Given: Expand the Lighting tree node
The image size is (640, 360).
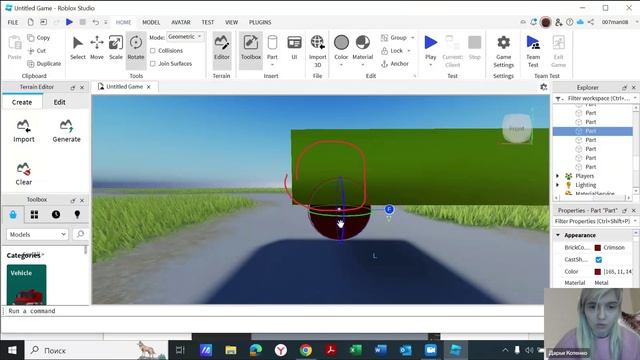Looking at the screenshot, I should pos(558,185).
